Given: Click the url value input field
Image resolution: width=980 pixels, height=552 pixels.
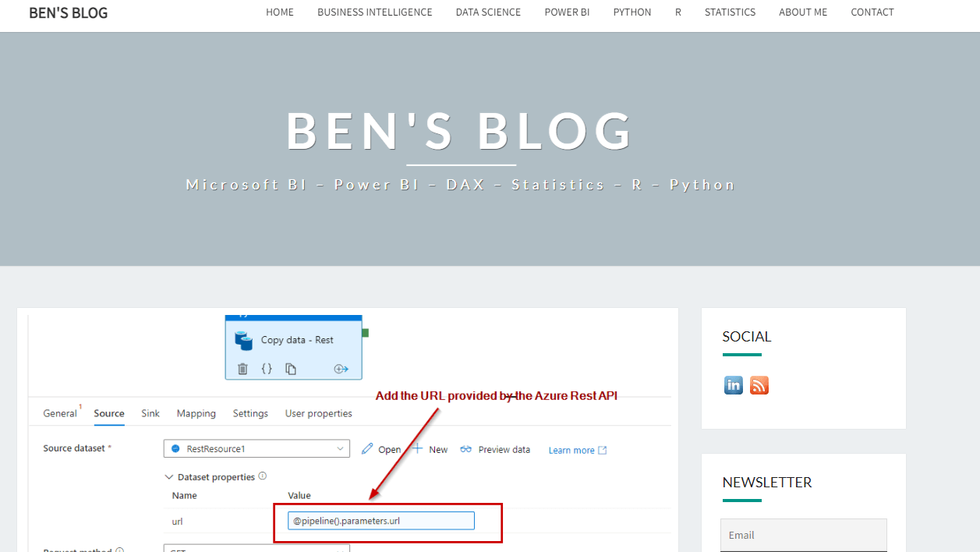Looking at the screenshot, I should click(381, 521).
